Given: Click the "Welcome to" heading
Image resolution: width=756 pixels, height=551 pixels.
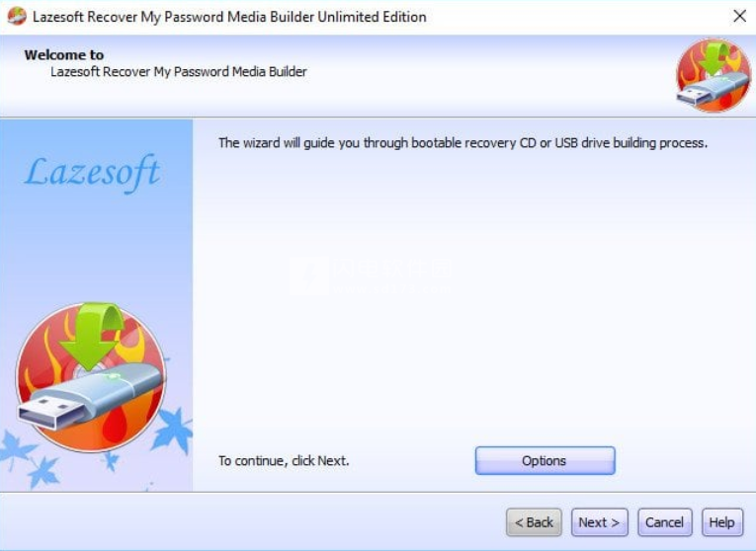Looking at the screenshot, I should [x=64, y=55].
